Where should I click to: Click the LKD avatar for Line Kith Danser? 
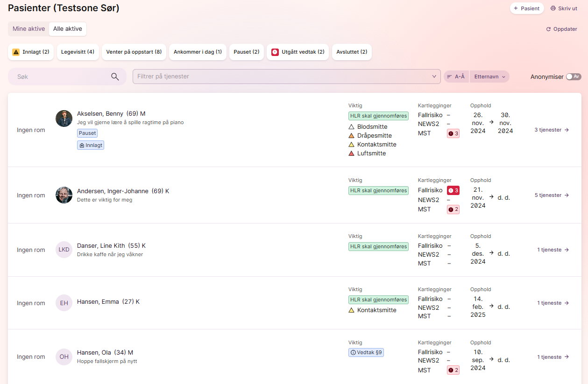click(64, 250)
